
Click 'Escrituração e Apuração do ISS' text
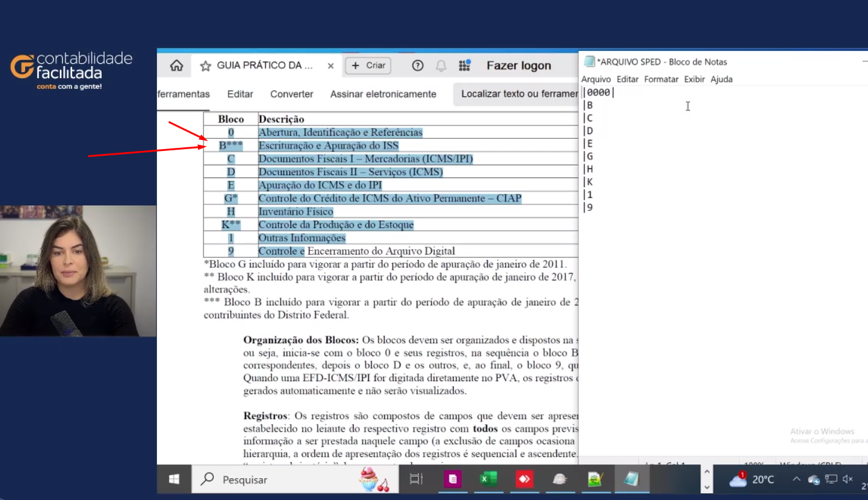[329, 145]
